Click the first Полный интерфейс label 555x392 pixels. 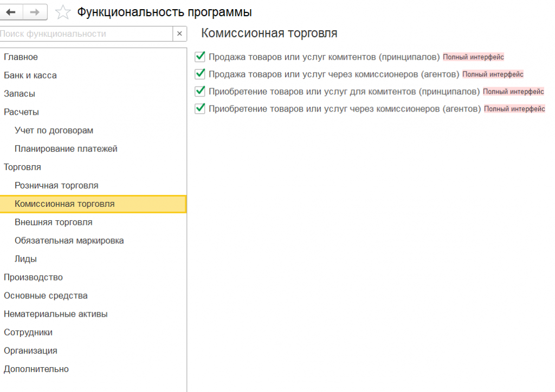pos(474,57)
